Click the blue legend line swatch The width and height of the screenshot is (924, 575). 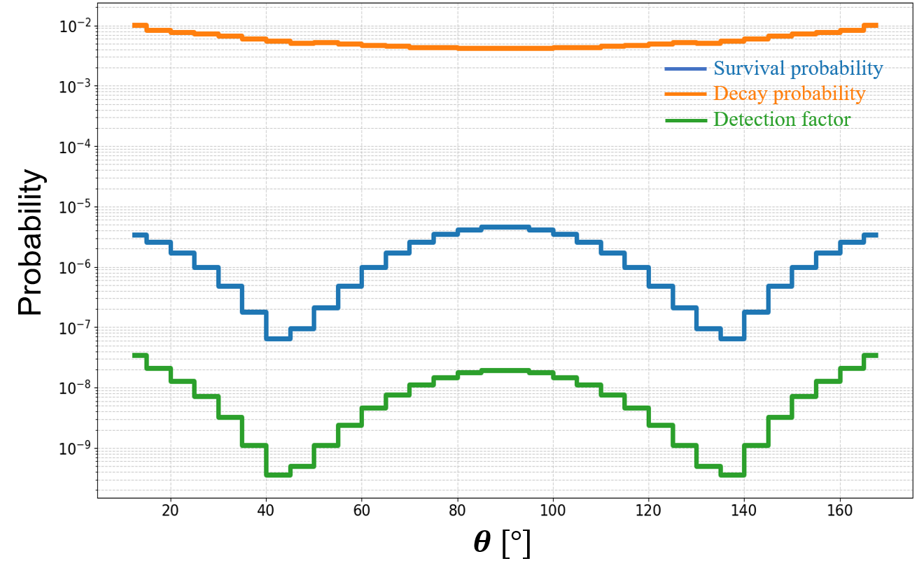(x=686, y=69)
